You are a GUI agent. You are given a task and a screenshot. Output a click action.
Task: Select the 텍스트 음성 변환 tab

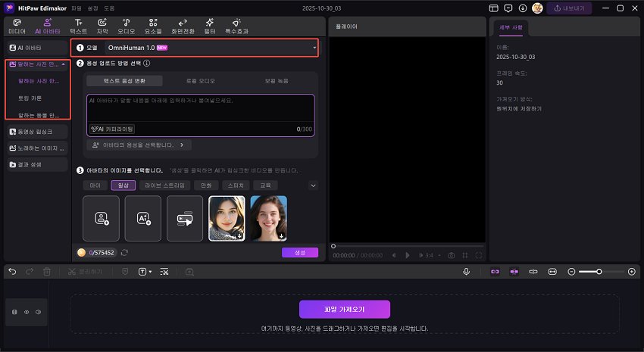coord(124,81)
